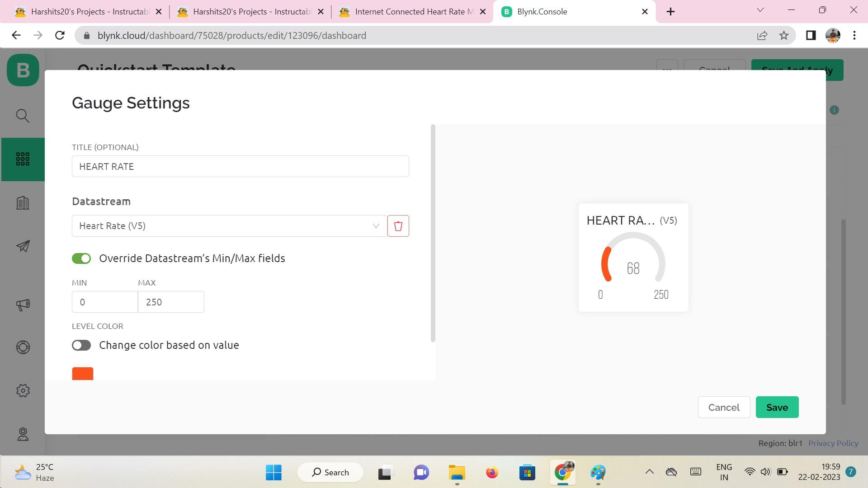The width and height of the screenshot is (868, 488).
Task: Pick the orange level color swatch
Action: pyautogui.click(x=83, y=374)
